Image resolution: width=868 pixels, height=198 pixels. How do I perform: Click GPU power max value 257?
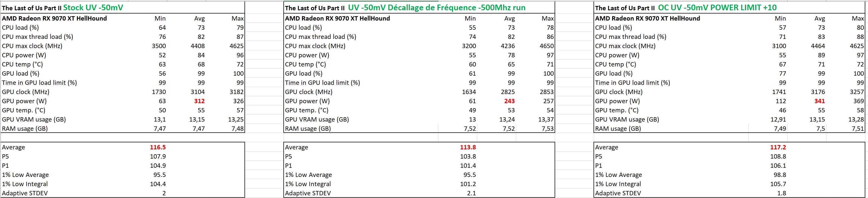pyautogui.click(x=549, y=101)
